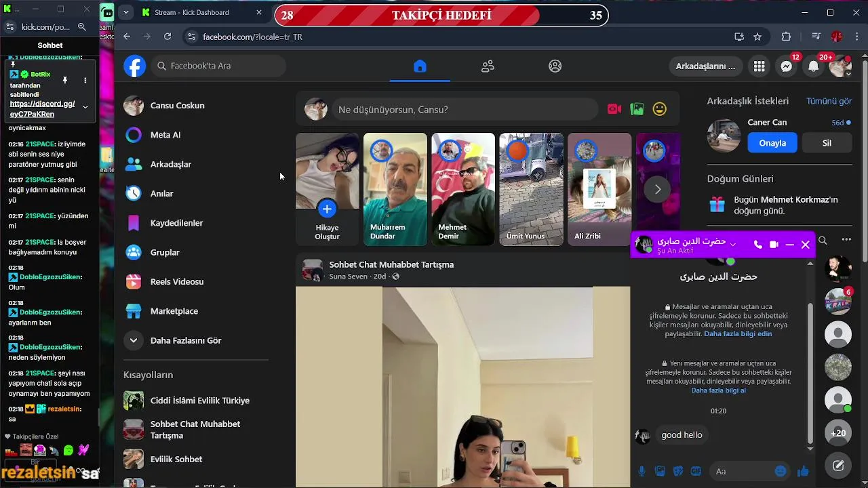
Task: Choose a sticker with the chat sticker icon
Action: pyautogui.click(x=677, y=471)
